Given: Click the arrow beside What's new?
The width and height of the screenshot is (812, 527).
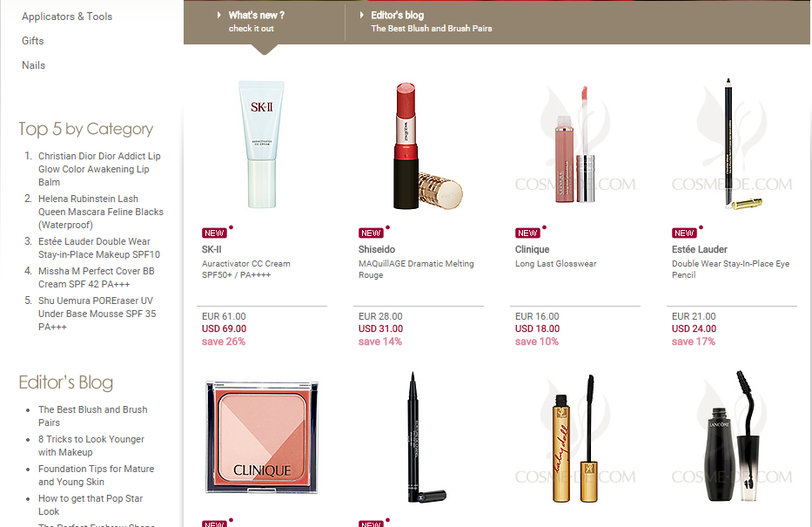Looking at the screenshot, I should (x=219, y=15).
